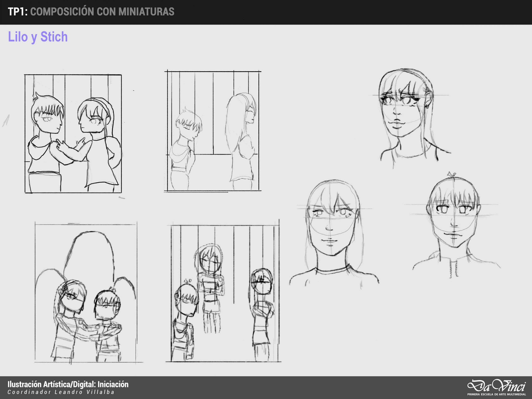Select top-middle thumbnail with back-turned characters
Image resolution: width=532 pixels, height=399 pixels.
pyautogui.click(x=213, y=131)
